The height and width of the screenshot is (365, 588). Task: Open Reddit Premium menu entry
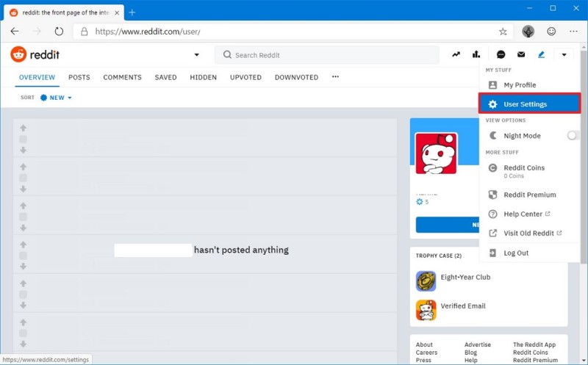click(x=529, y=195)
